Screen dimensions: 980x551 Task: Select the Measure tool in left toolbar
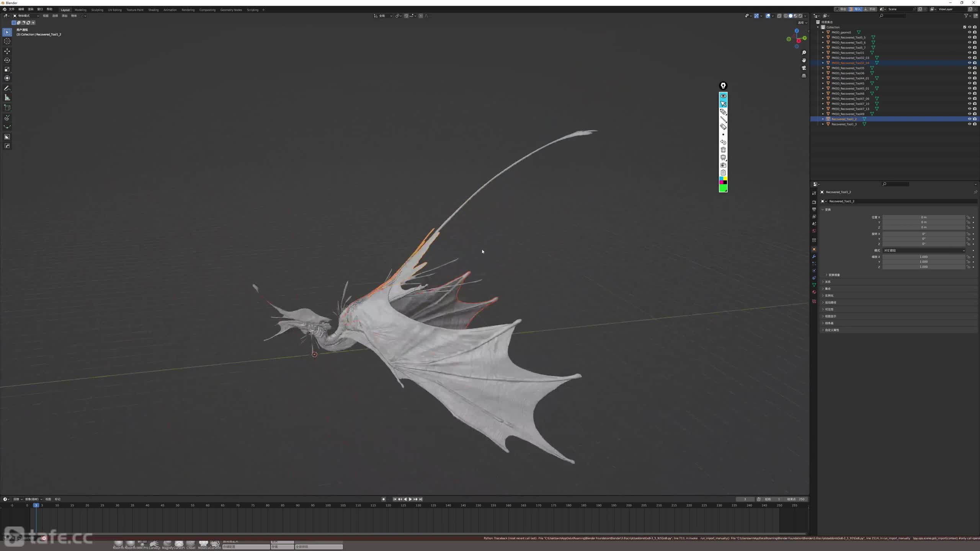(x=7, y=98)
